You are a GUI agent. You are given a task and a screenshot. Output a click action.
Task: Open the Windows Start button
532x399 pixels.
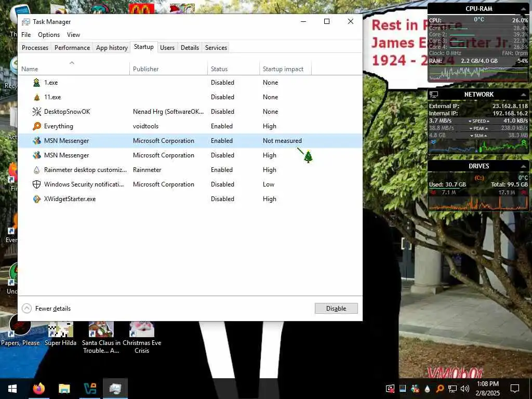[x=12, y=389]
